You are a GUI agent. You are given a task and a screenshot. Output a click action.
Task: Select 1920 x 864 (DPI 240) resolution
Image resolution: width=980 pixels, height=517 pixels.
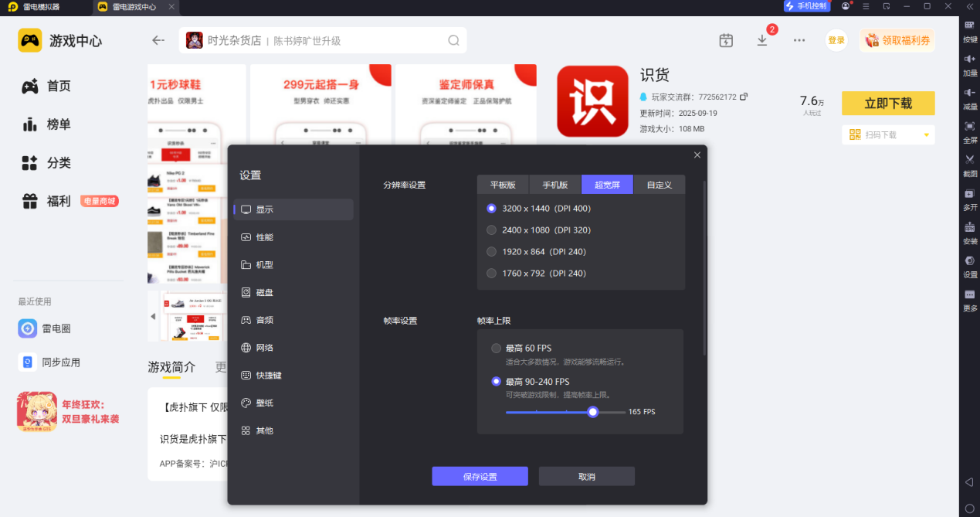coord(491,251)
